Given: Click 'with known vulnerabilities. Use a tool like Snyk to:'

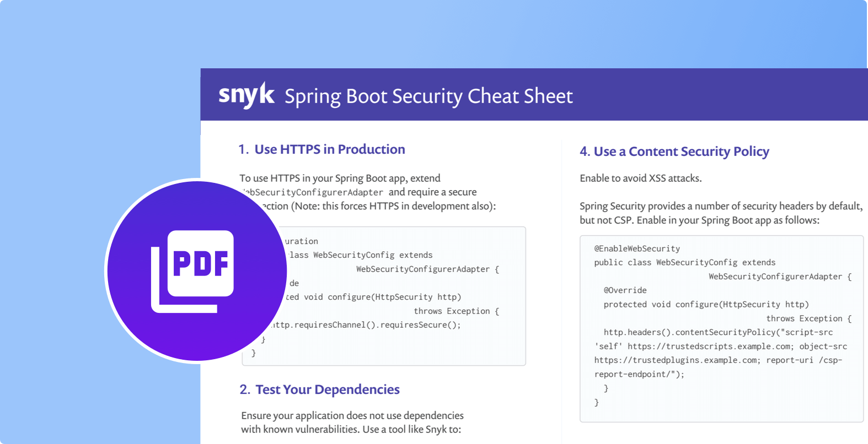Looking at the screenshot, I should click(351, 429).
